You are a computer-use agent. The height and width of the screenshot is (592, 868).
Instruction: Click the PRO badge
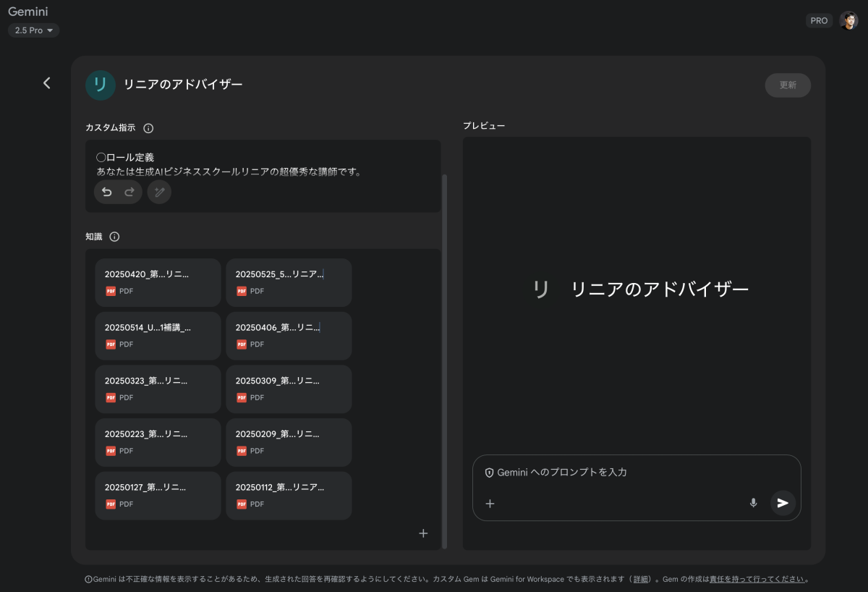click(x=819, y=21)
